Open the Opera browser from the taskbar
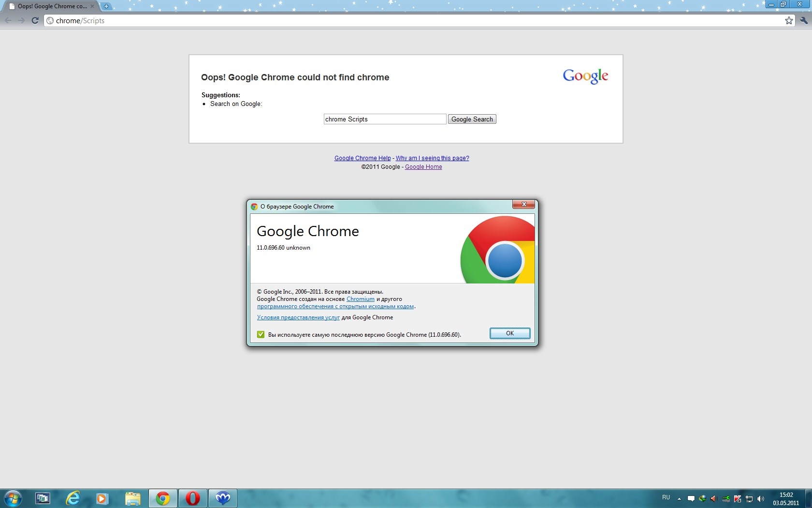 pos(193,498)
